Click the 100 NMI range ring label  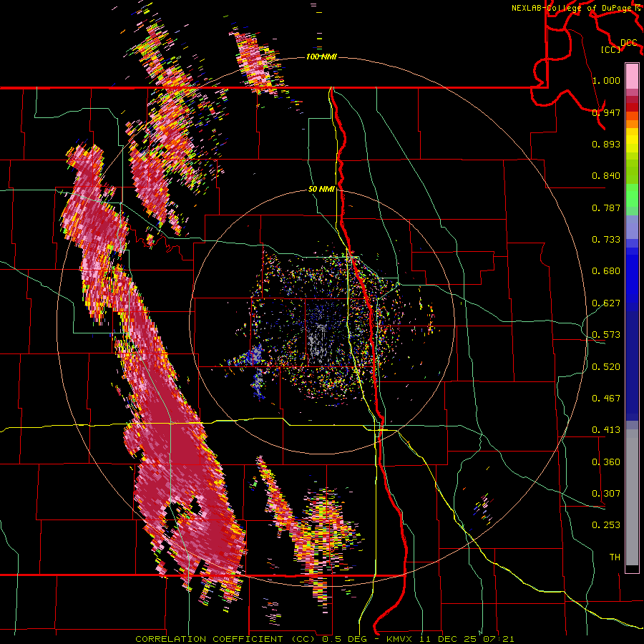click(x=321, y=57)
